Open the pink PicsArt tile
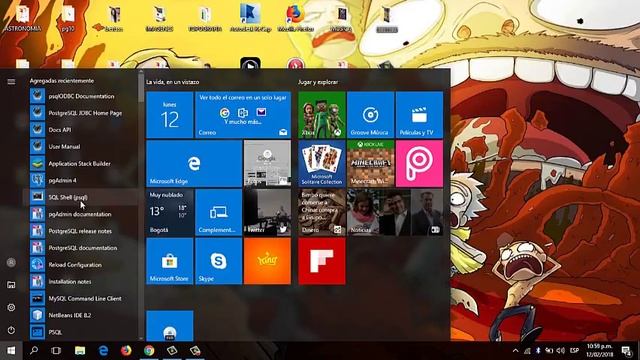 click(x=419, y=164)
